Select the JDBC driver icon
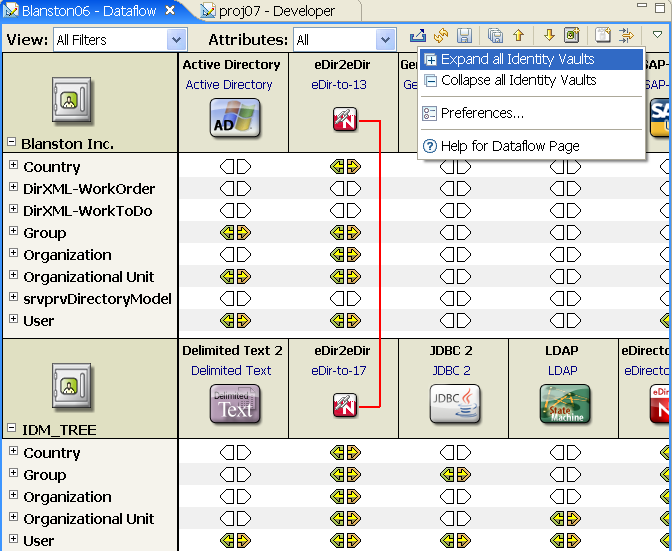672x551 pixels. (455, 404)
